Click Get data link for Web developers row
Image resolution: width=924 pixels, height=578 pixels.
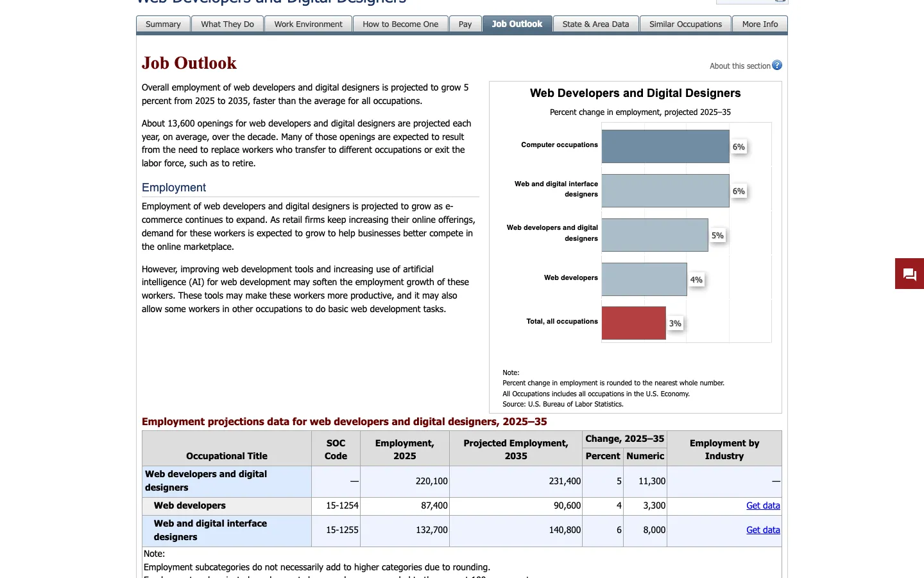click(763, 505)
